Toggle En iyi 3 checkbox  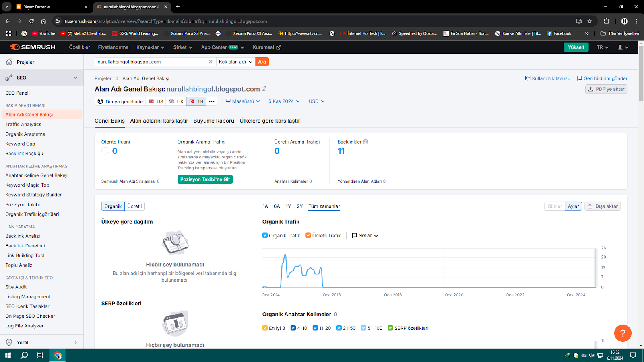pyautogui.click(x=265, y=328)
